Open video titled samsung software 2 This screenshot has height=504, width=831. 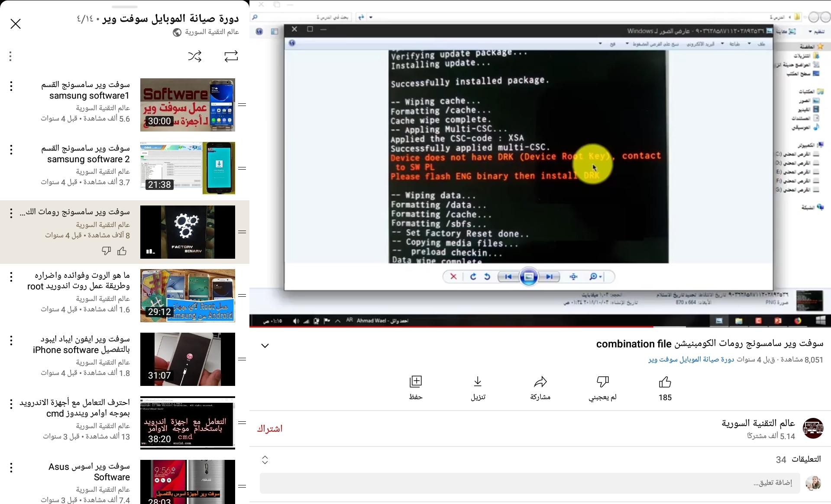tap(85, 154)
